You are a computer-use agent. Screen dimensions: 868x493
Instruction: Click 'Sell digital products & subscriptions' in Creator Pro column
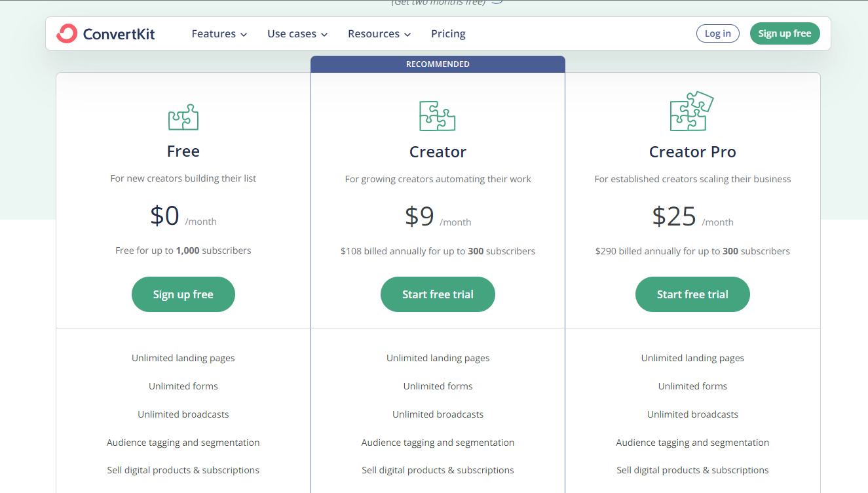(x=692, y=470)
